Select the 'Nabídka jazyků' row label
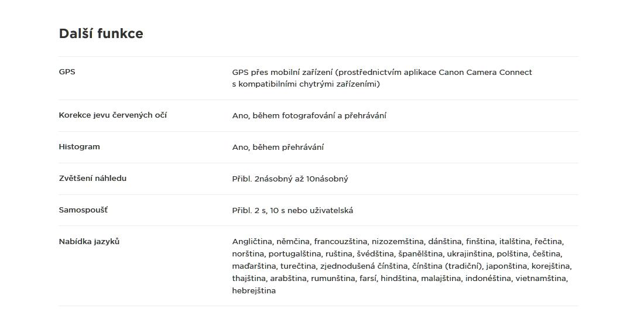 89,242
